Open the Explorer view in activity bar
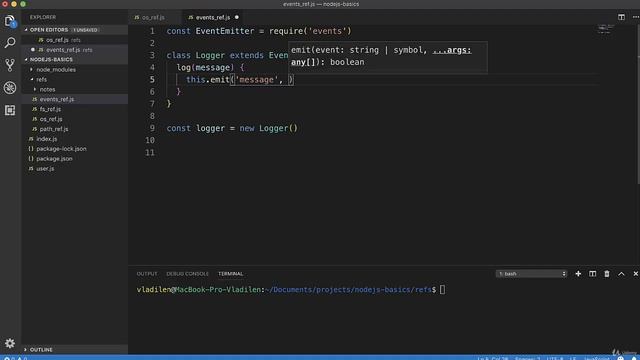This screenshot has height=360, width=640. click(10, 20)
